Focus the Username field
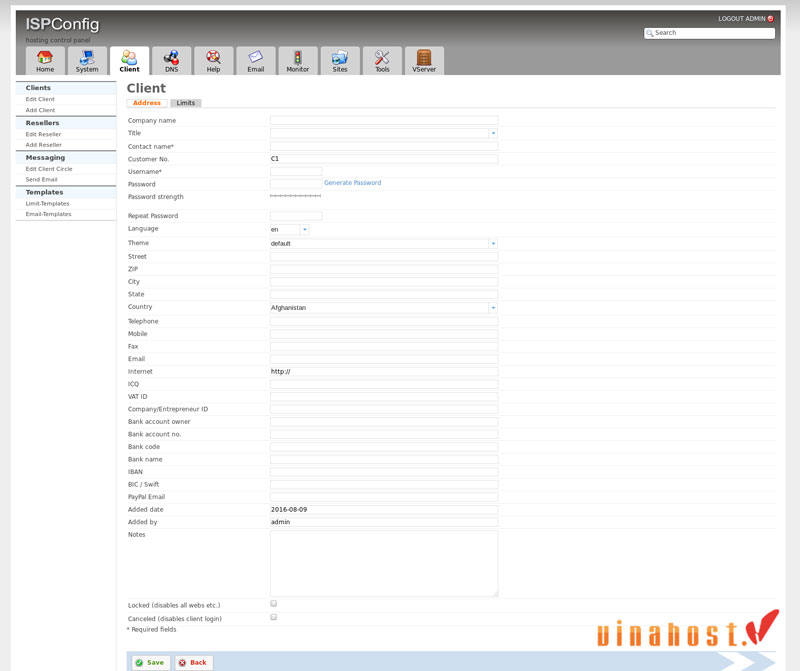 pyautogui.click(x=296, y=171)
